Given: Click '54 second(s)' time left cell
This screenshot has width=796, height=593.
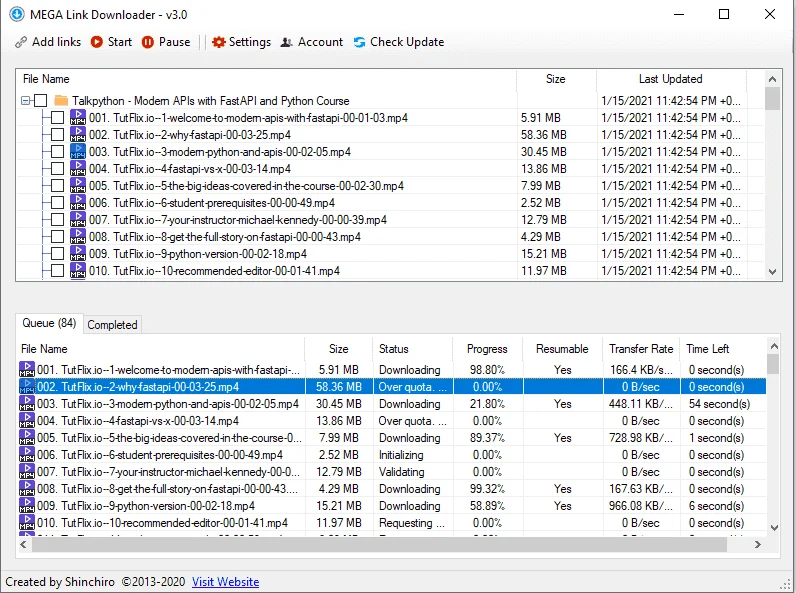Looking at the screenshot, I should coord(719,404).
